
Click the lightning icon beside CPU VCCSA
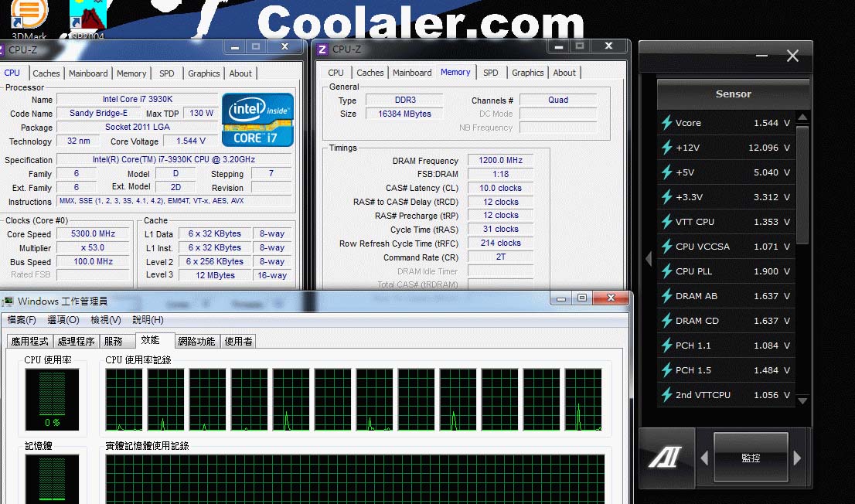[666, 247]
